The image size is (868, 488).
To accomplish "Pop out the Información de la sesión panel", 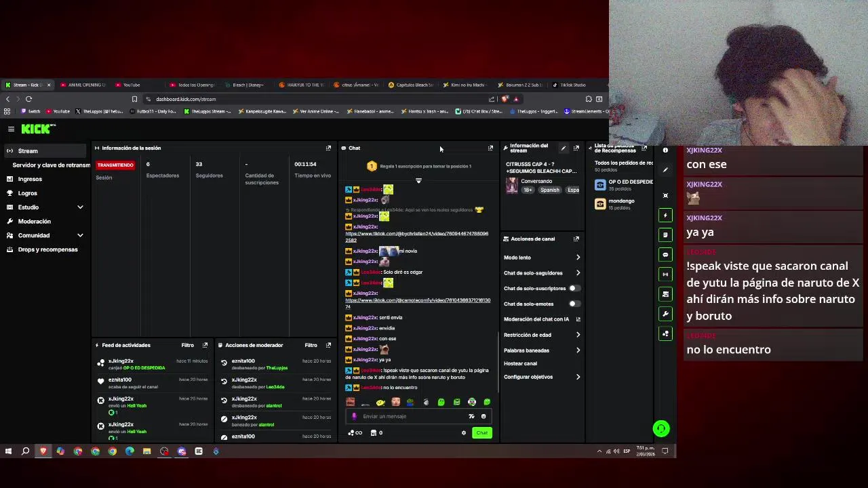I will tap(328, 148).
